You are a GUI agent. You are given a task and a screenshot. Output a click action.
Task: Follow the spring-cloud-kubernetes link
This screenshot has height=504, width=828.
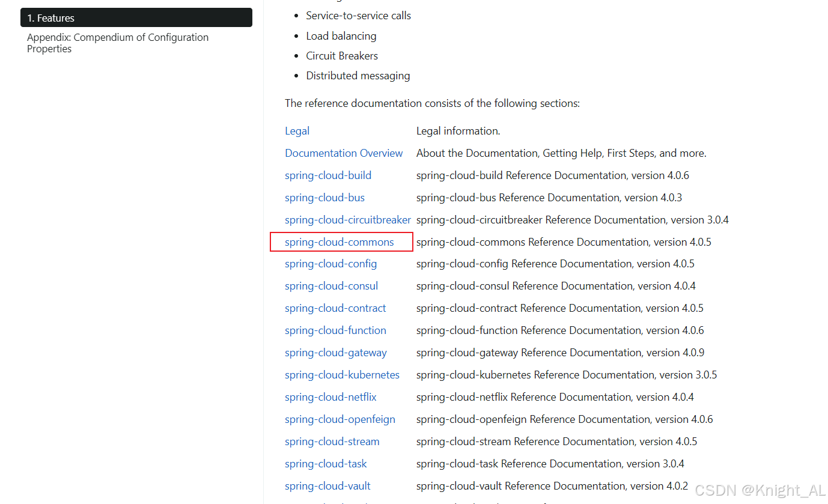342,375
